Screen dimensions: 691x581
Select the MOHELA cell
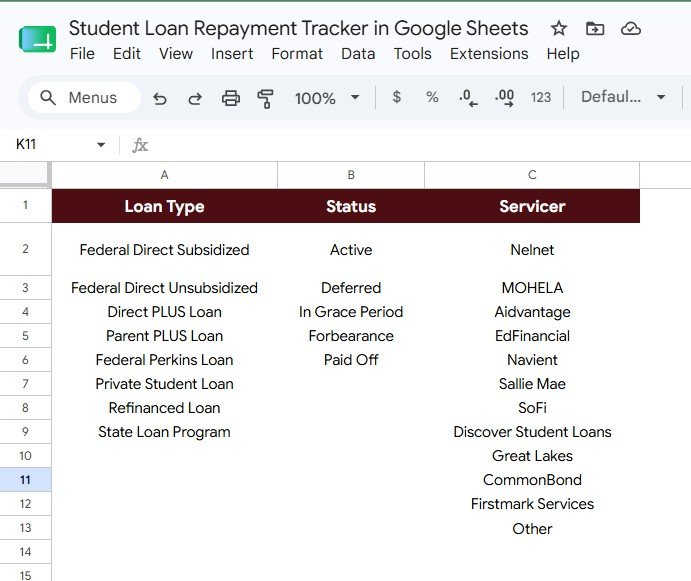532,288
